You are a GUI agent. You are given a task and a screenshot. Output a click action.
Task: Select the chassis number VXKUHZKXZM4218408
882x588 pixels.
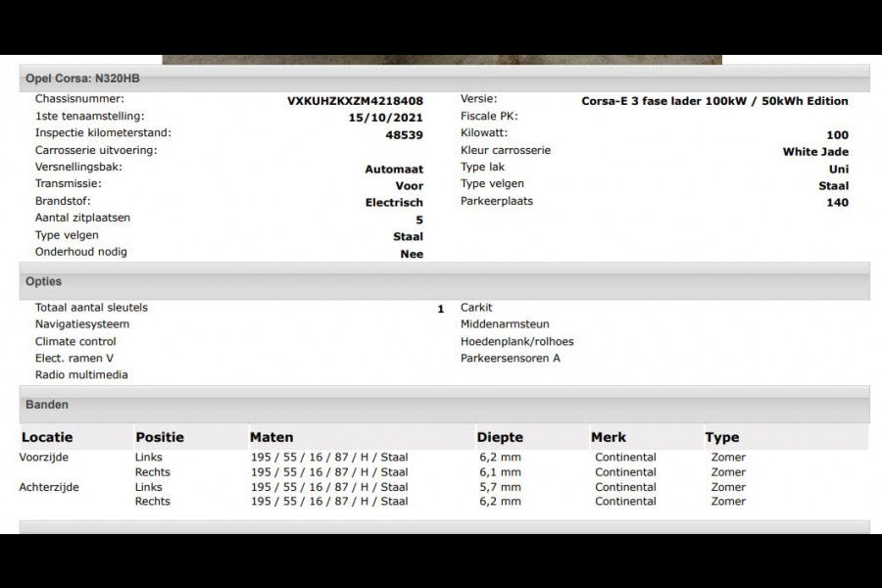355,101
